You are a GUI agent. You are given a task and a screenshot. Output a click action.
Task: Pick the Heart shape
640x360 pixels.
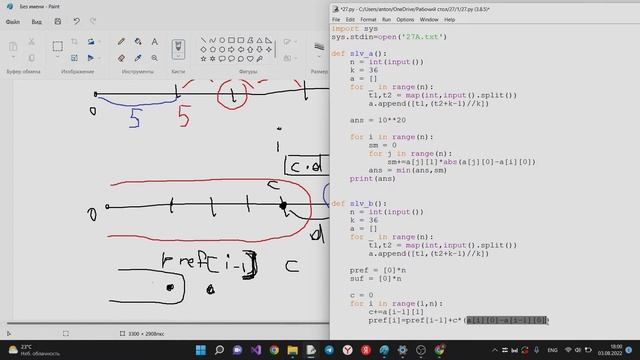point(250,59)
